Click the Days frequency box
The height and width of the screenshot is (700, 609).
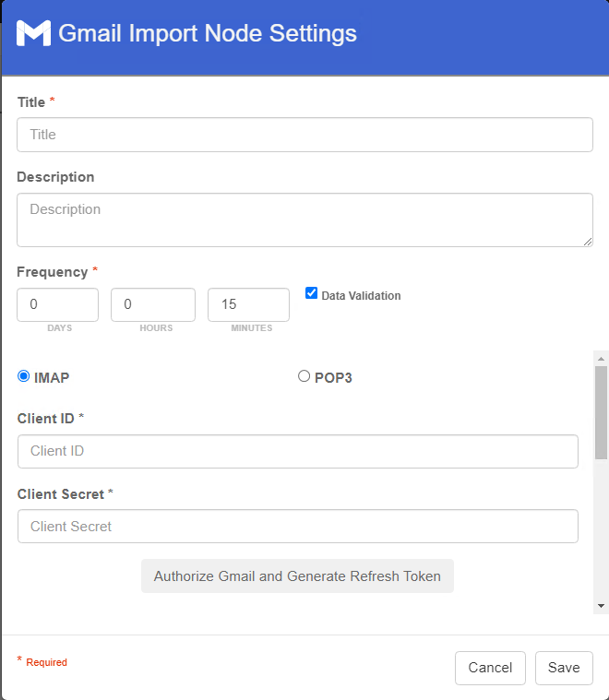point(57,304)
